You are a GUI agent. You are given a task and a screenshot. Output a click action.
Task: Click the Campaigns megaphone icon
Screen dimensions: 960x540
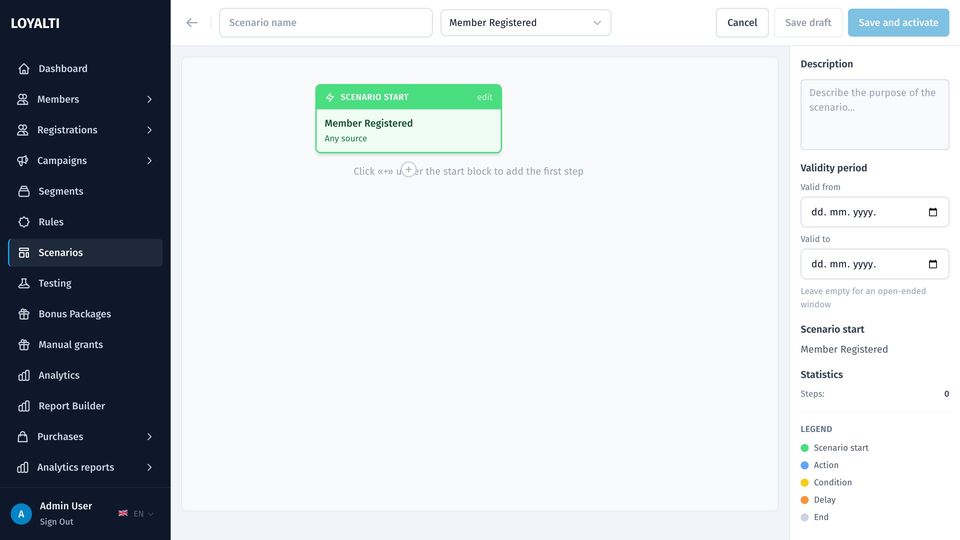coord(23,160)
